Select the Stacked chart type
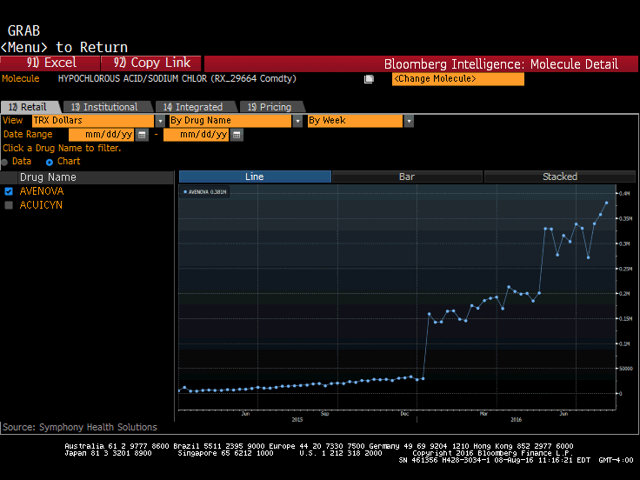This screenshot has width=640, height=480. (560, 177)
